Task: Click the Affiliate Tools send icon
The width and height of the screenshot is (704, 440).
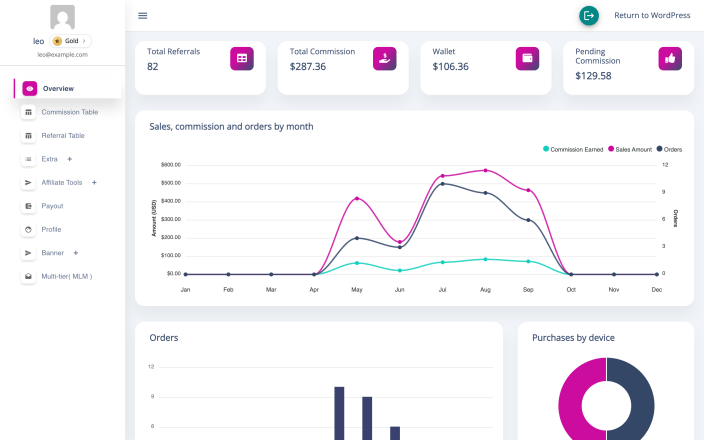Action: (x=28, y=183)
